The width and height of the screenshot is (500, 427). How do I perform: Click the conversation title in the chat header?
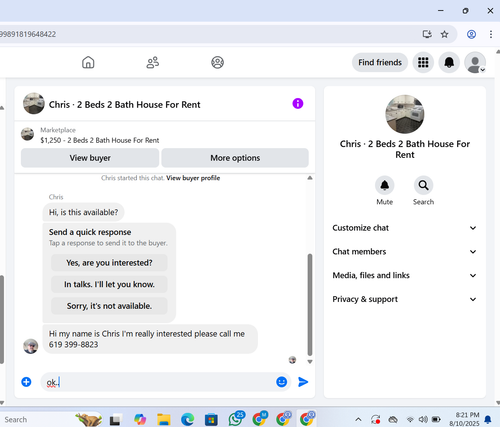pos(125,105)
